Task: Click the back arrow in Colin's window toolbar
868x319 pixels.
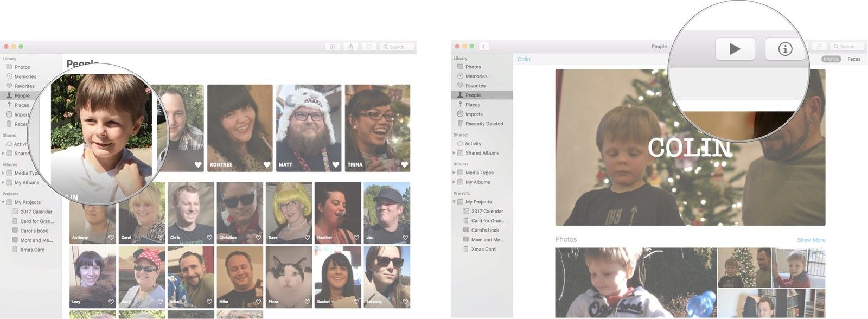Action: [x=483, y=47]
